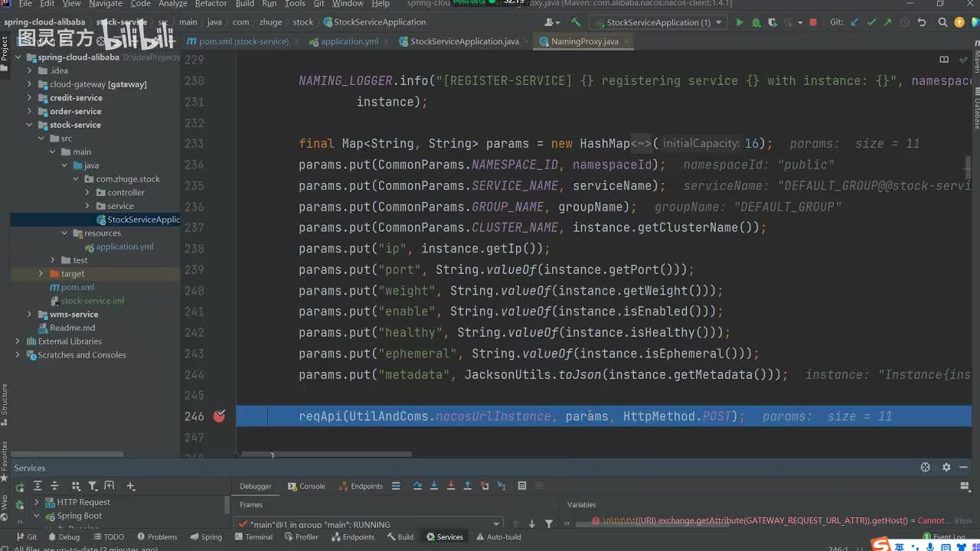Open the debugger layout settings icon
Screen dimensions: 980x551
click(965, 486)
